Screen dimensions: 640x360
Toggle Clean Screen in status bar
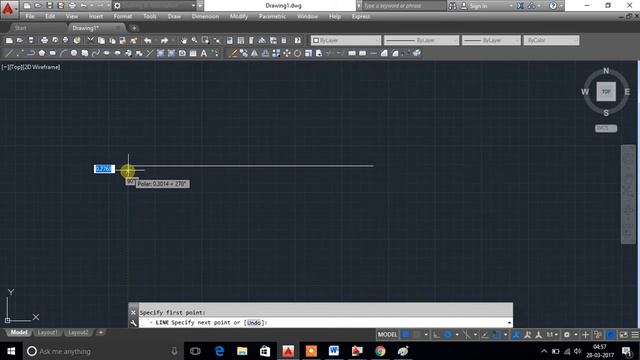(624, 335)
